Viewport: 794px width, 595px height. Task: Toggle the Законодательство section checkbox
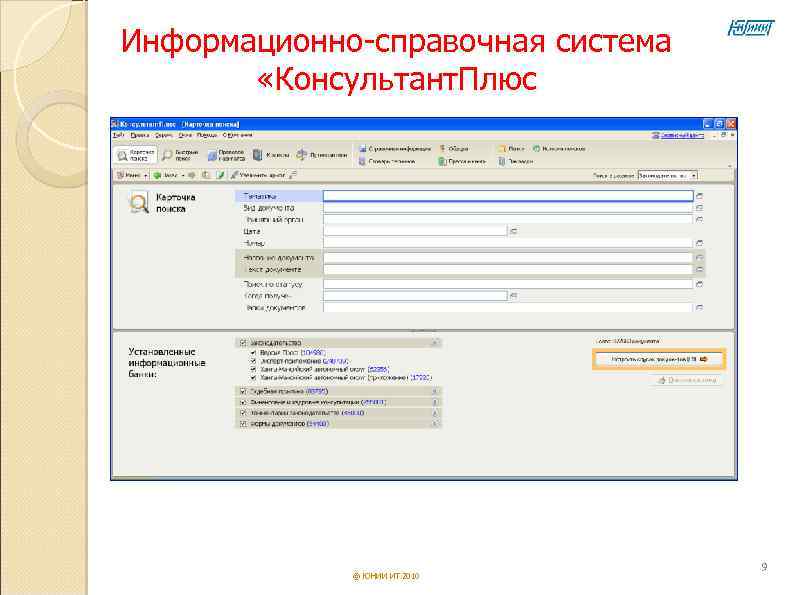tap(243, 343)
